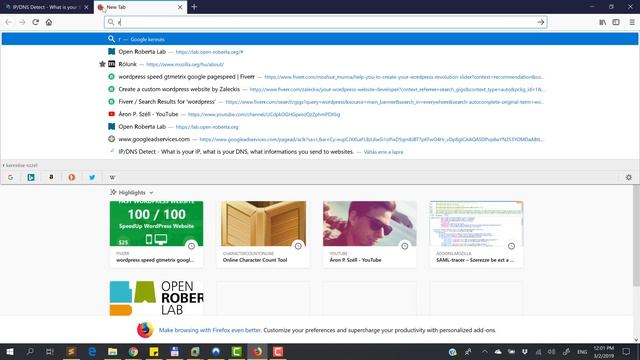This screenshot has width=640, height=360.
Task: Open a new tab with the plus button
Action: click(x=194, y=7)
